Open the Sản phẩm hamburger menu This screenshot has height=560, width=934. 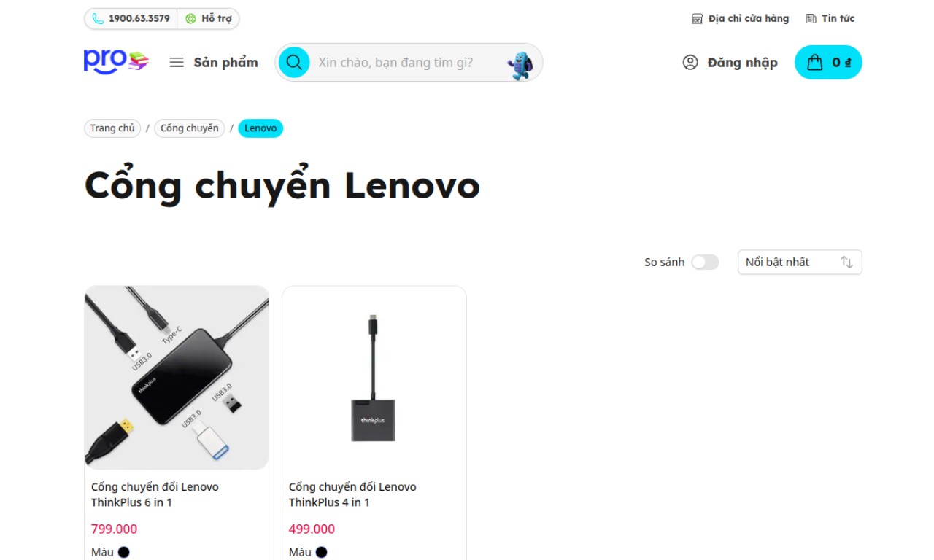point(214,63)
